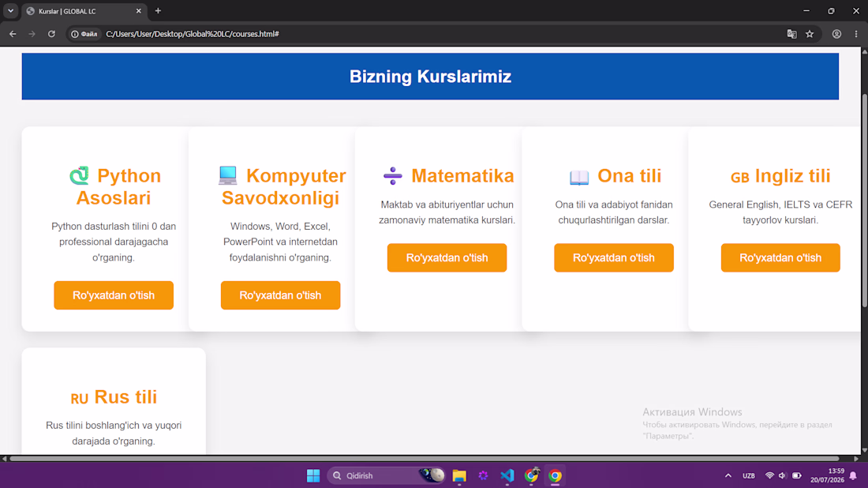Click the horizontal scrollbar thumb
Image resolution: width=868 pixels, height=488 pixels.
click(425, 459)
